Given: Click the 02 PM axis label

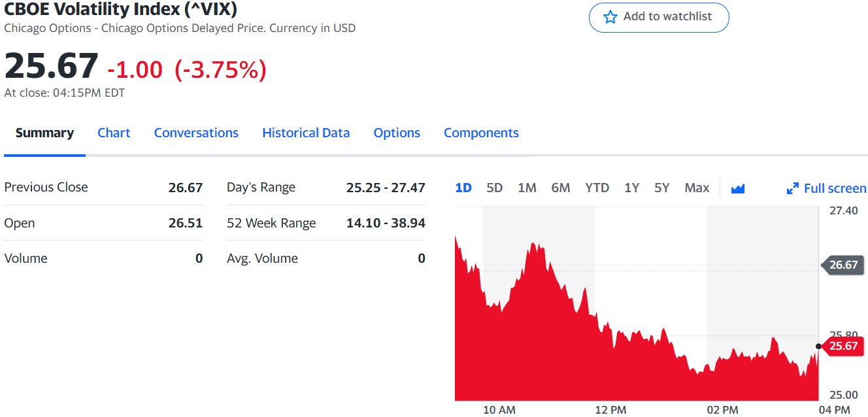Looking at the screenshot, I should (722, 410).
